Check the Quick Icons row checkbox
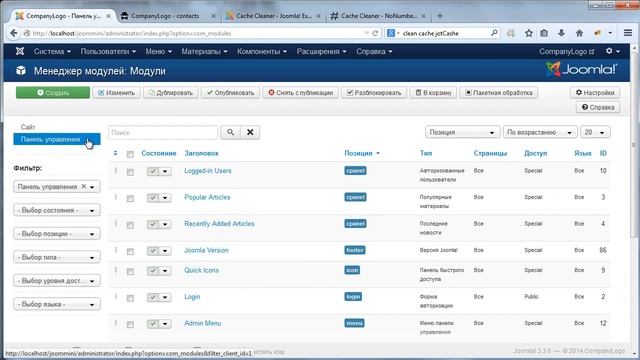The image size is (640, 360). click(130, 272)
